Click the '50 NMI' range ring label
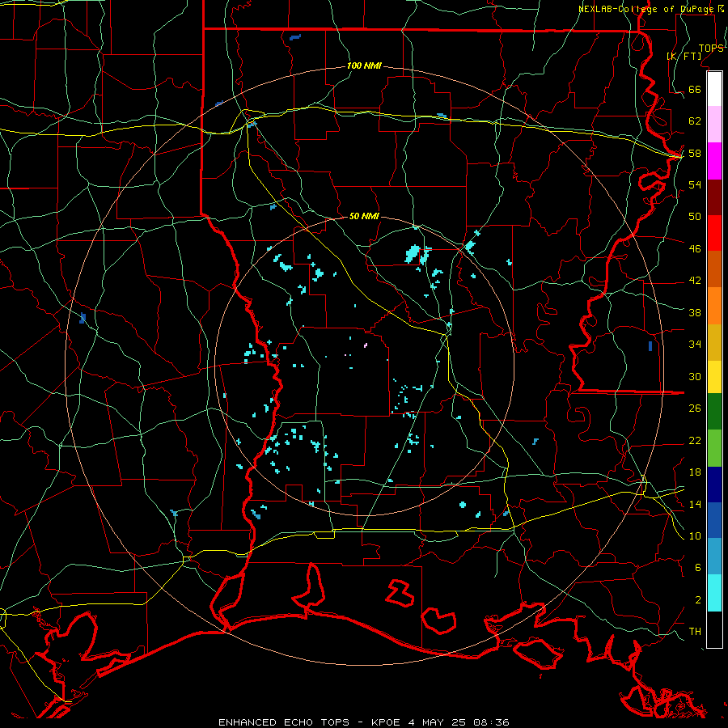Viewport: 728px width, 728px height. coord(365,216)
